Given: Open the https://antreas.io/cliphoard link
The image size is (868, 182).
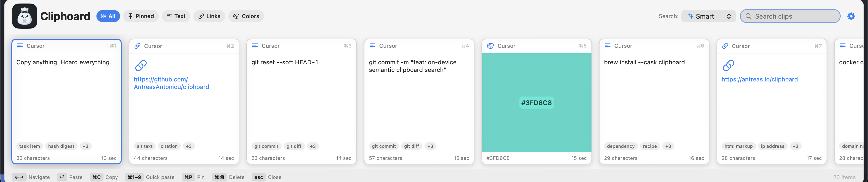Looking at the screenshot, I should coord(759,79).
